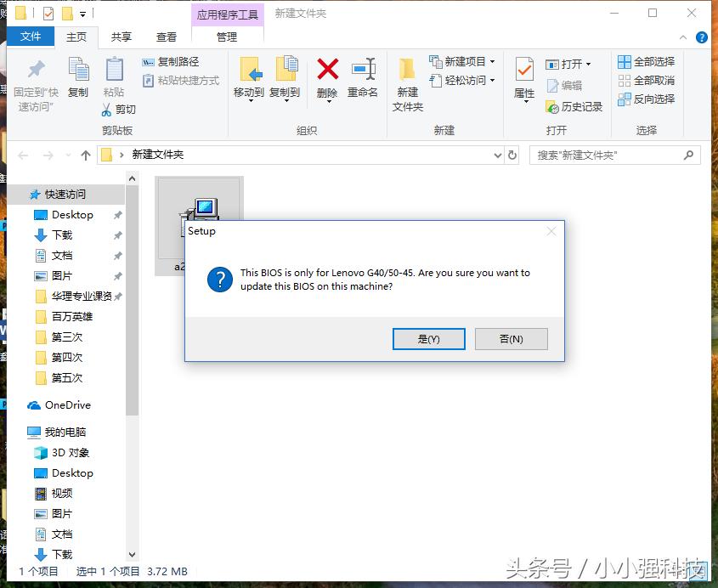The width and height of the screenshot is (718, 588).
Task: Click the Up one level arrow
Action: [x=86, y=155]
